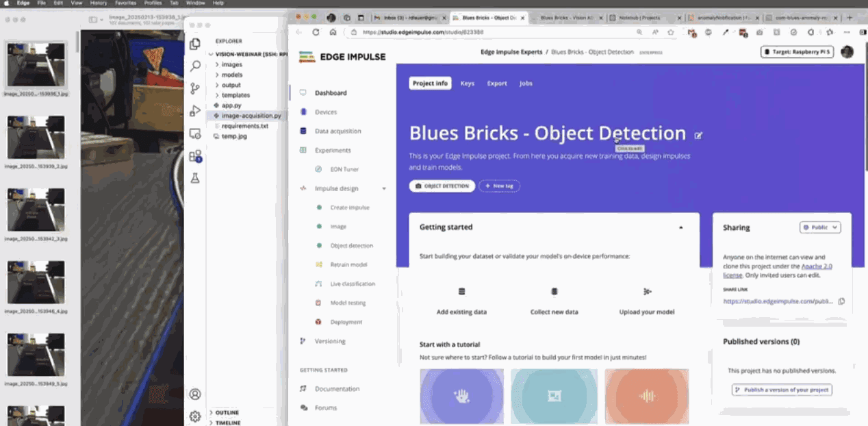The image size is (868, 426).
Task: Bookmark page with the star icon
Action: point(671,32)
